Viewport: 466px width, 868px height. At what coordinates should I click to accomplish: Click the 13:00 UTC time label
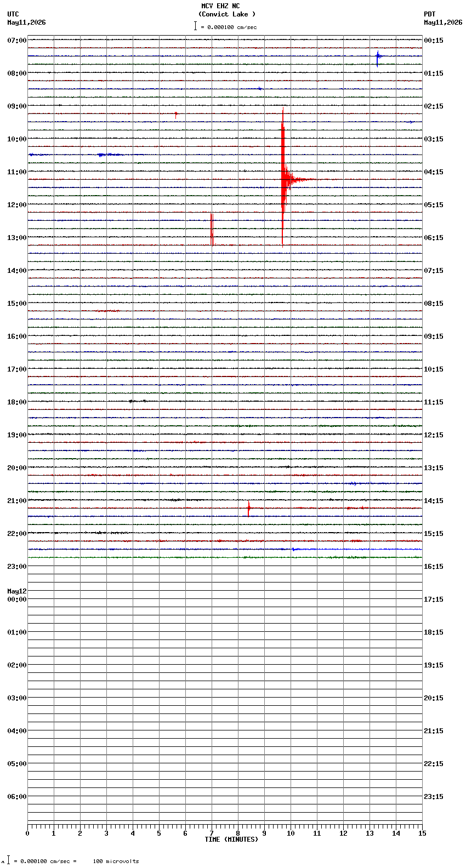point(17,238)
